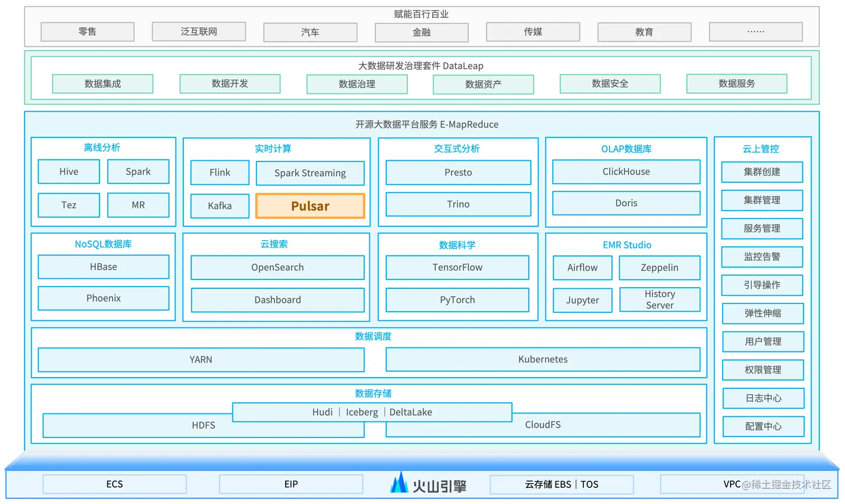Click the Airflow box
The width and height of the screenshot is (845, 504).
click(x=582, y=268)
